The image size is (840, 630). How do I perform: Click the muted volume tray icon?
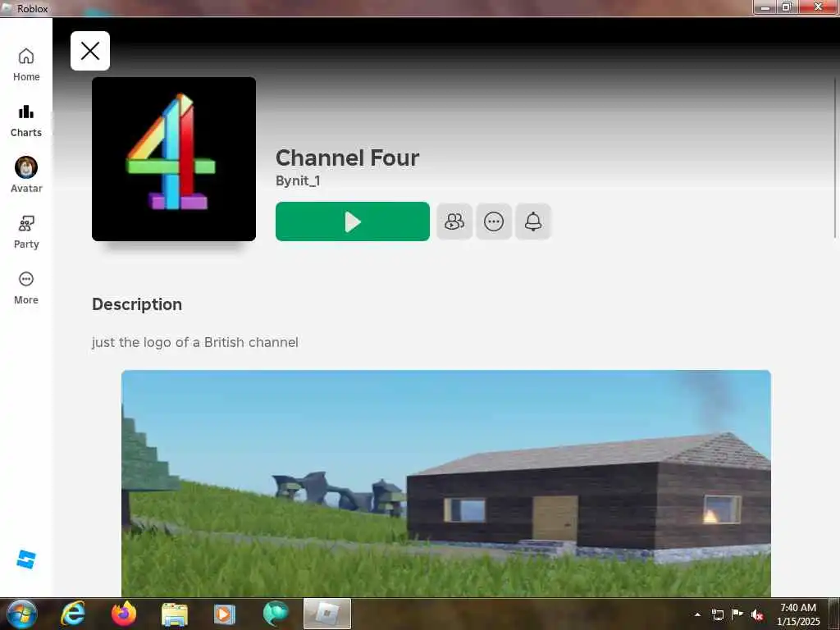point(757,614)
